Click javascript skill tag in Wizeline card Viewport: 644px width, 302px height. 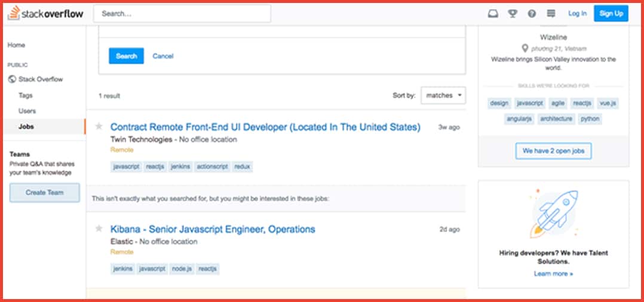[x=529, y=103]
